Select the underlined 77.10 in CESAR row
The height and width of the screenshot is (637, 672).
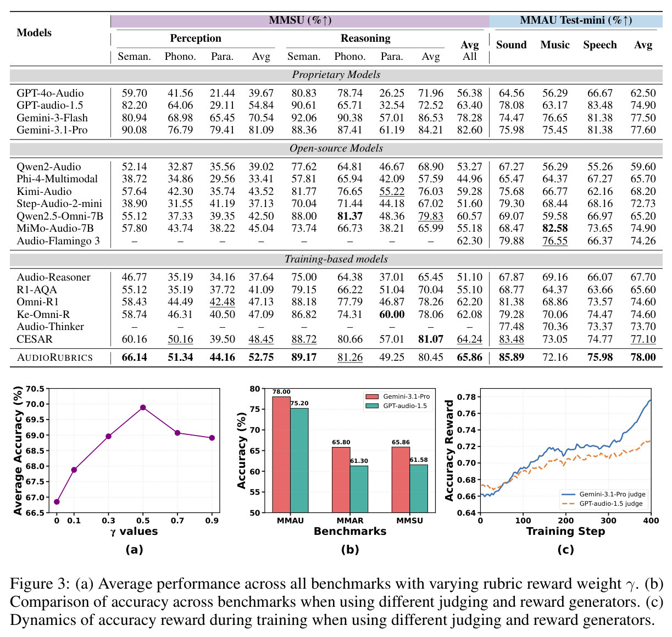pos(643,339)
